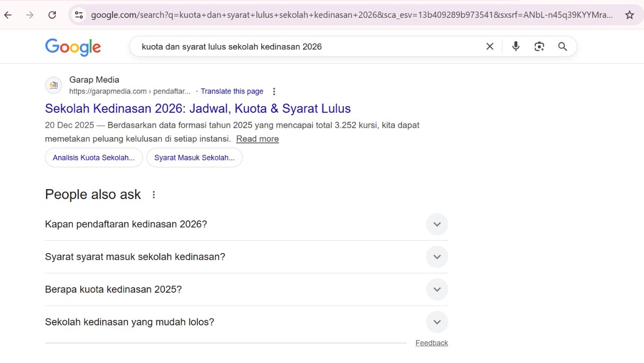Search by image using the Google Lens icon
This screenshot has height=363, width=644.
539,46
